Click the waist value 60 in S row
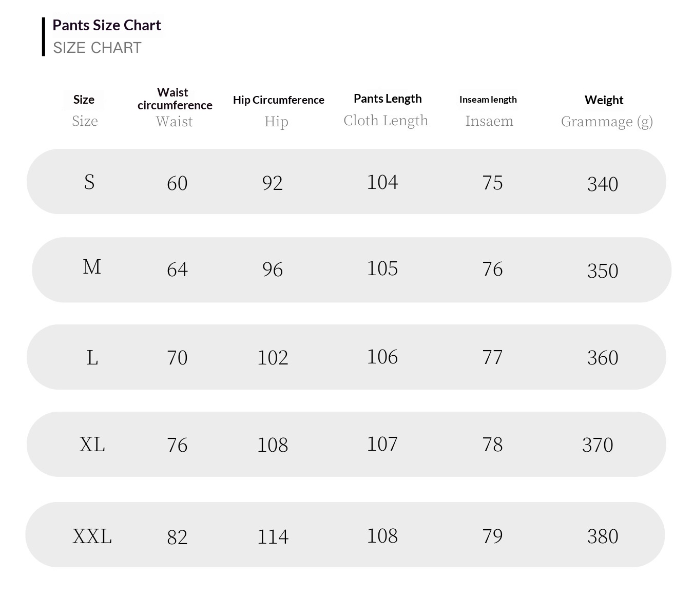 pos(177,183)
